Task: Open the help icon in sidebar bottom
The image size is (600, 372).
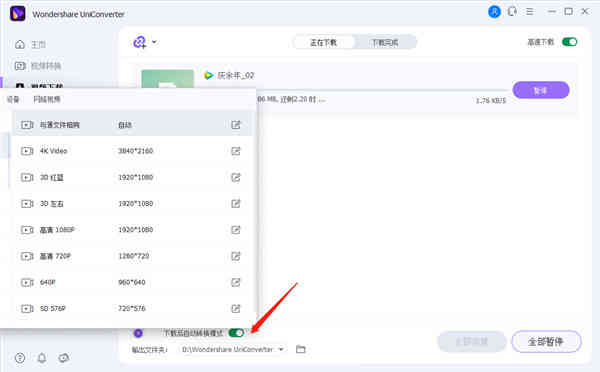Action: tap(20, 358)
